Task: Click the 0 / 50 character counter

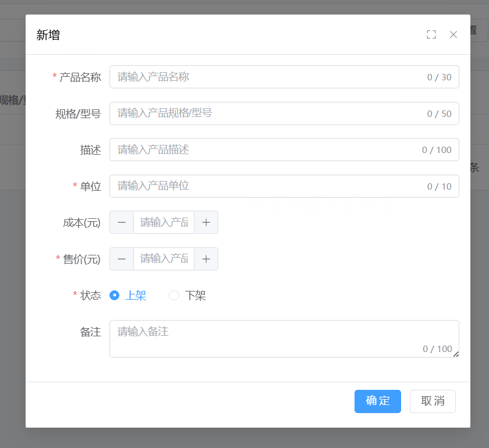Action: tap(439, 114)
